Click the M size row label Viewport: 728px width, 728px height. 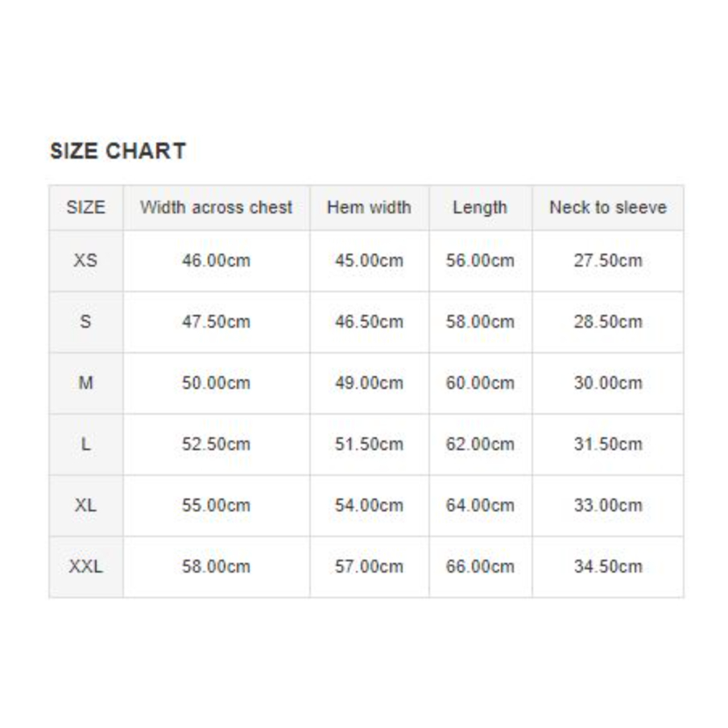coord(85,383)
